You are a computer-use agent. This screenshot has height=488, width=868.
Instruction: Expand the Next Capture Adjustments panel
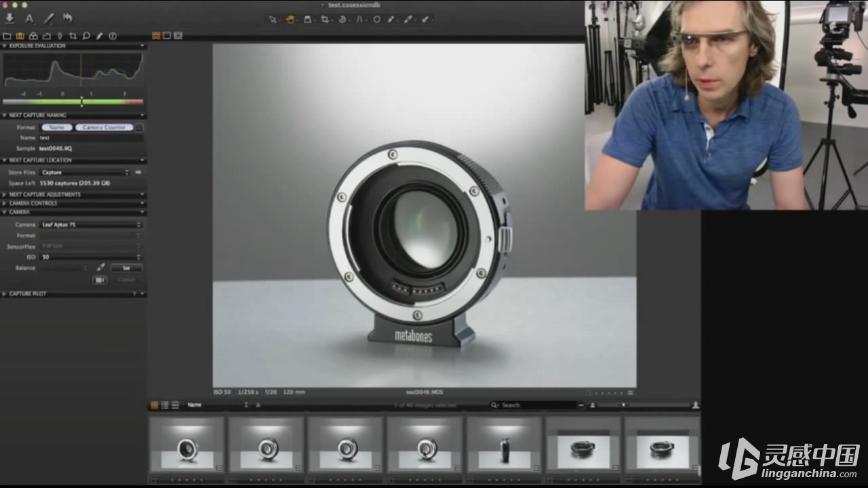(5, 195)
